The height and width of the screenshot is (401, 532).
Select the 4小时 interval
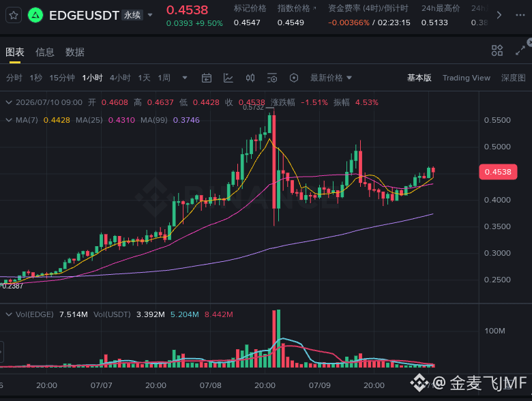pos(120,78)
